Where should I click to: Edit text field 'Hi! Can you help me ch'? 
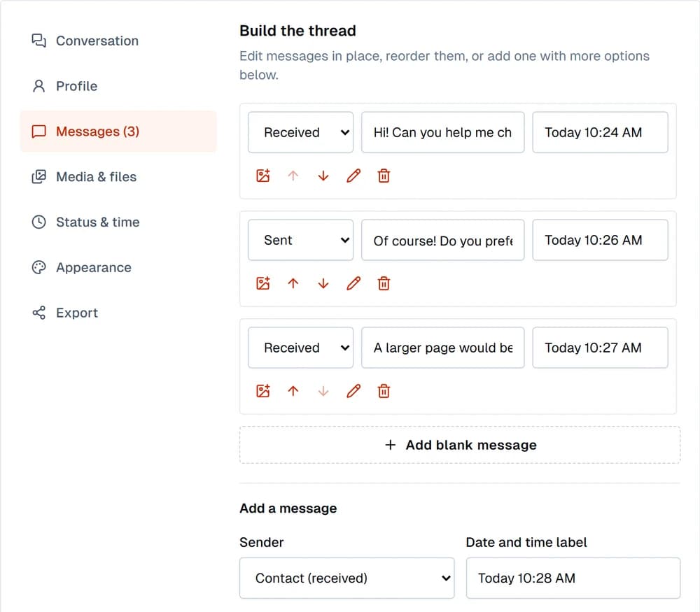click(x=443, y=132)
